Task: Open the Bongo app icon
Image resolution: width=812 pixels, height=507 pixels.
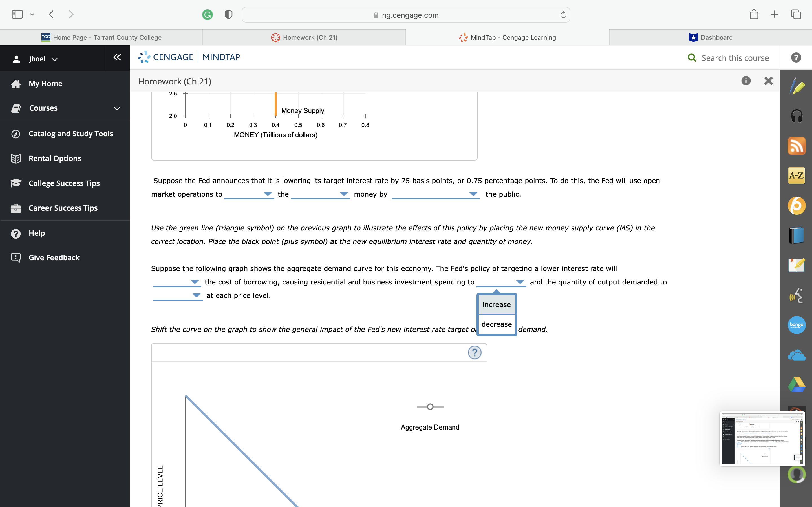Action: 796,324
